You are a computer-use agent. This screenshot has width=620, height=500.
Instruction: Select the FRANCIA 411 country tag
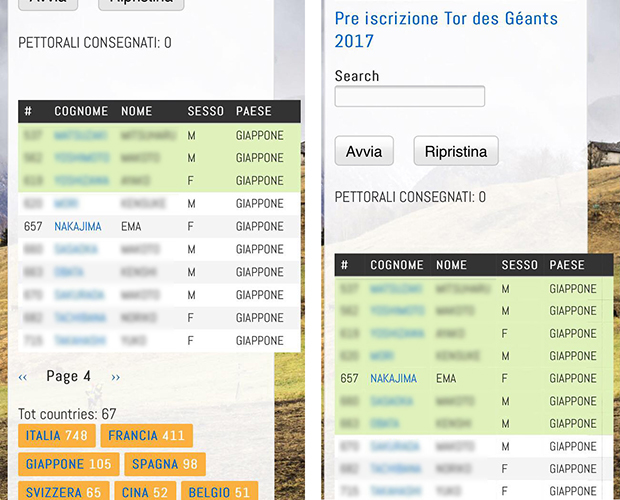pos(146,436)
